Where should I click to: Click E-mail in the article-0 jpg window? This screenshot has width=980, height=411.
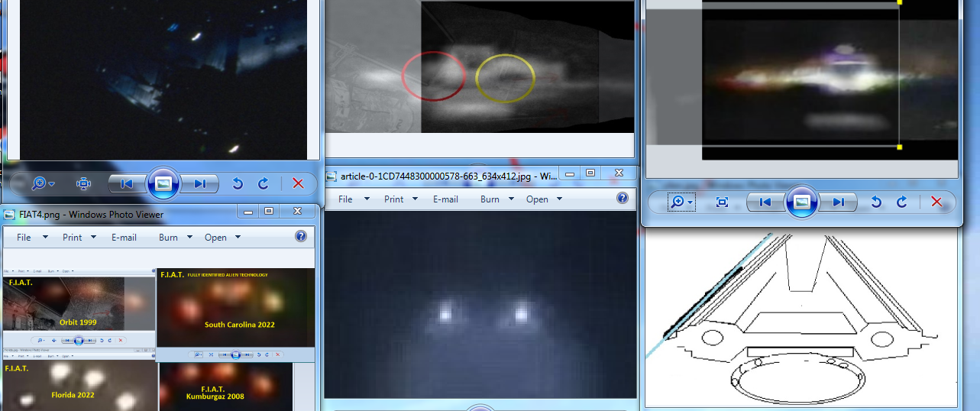point(445,199)
